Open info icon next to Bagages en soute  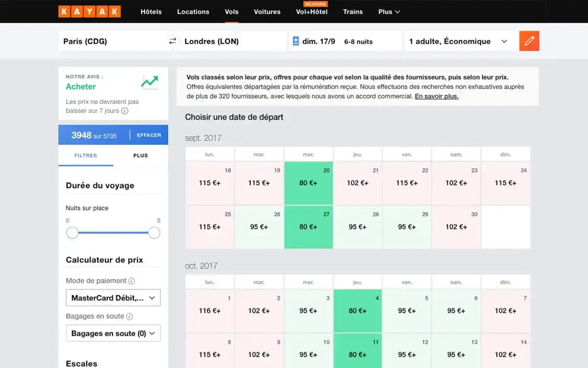pos(129,316)
